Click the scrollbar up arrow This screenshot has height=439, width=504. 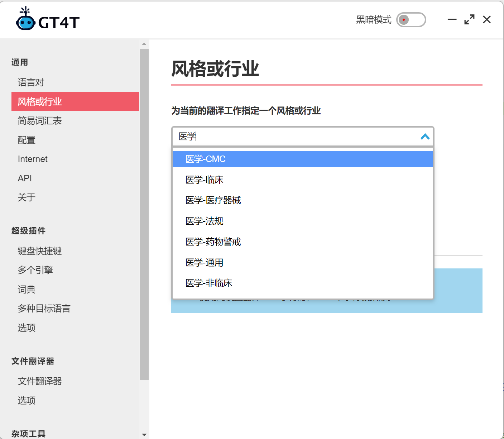tap(144, 43)
